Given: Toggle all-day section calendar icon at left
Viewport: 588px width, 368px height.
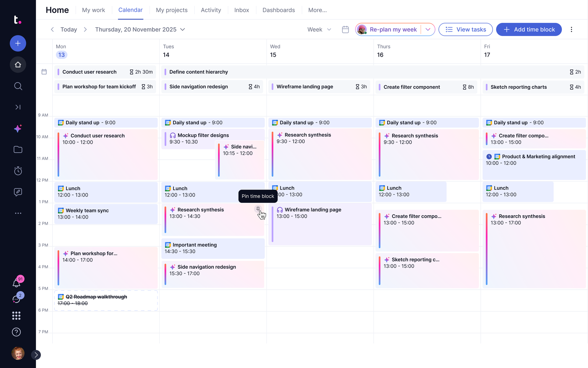Looking at the screenshot, I should pos(44,72).
